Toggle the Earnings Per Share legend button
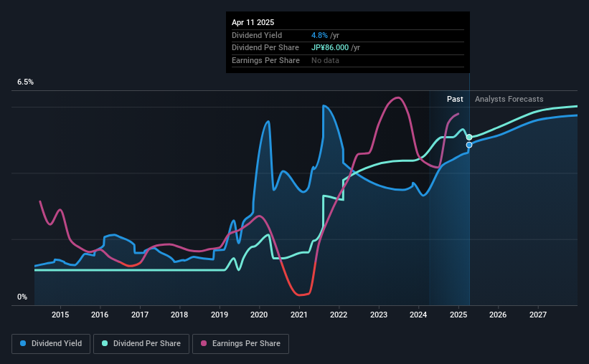 [x=240, y=343]
